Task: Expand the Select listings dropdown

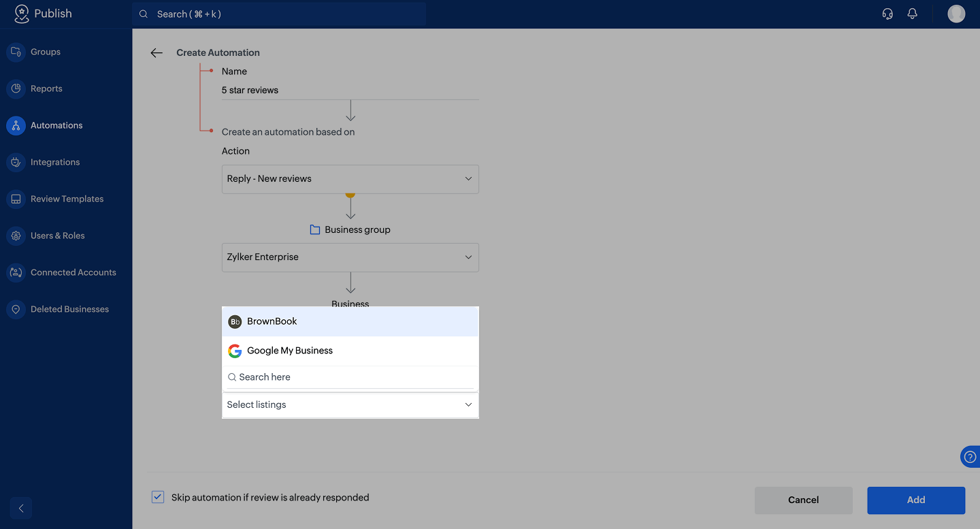Action: click(x=350, y=404)
